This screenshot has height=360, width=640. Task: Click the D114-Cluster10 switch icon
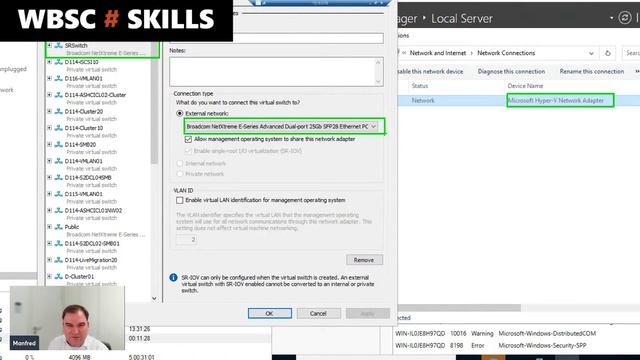(x=58, y=128)
